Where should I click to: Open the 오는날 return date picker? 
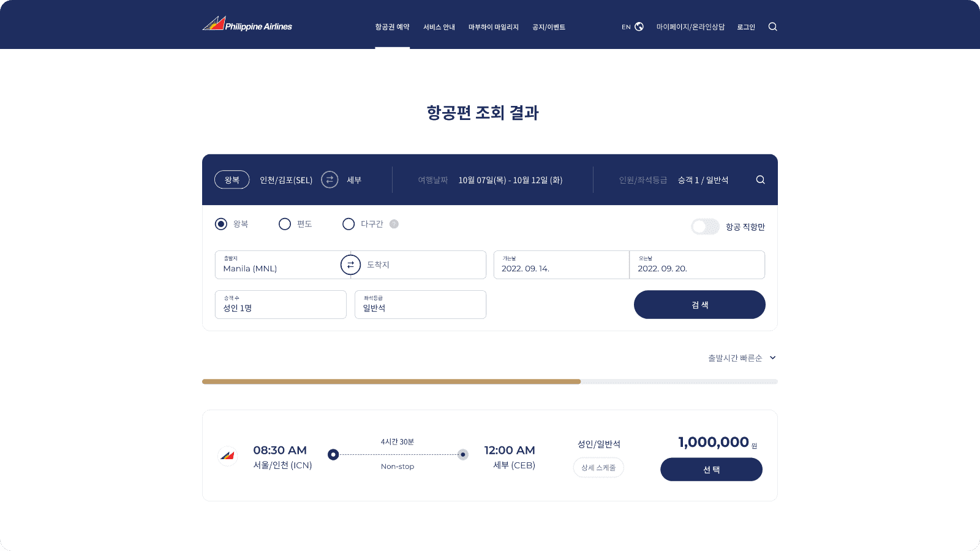(x=697, y=264)
